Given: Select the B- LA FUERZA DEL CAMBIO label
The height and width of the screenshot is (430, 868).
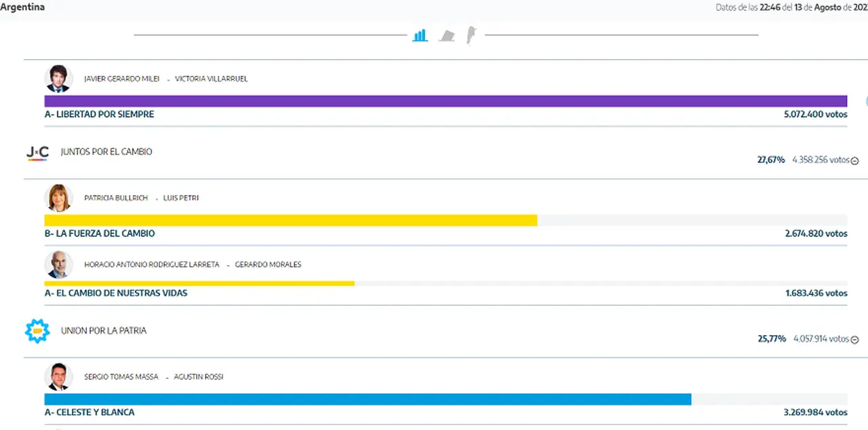Looking at the screenshot, I should [100, 233].
